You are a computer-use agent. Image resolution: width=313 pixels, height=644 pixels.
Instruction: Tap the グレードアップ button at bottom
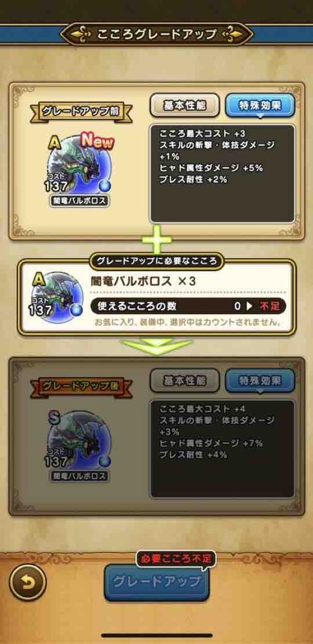tap(156, 582)
